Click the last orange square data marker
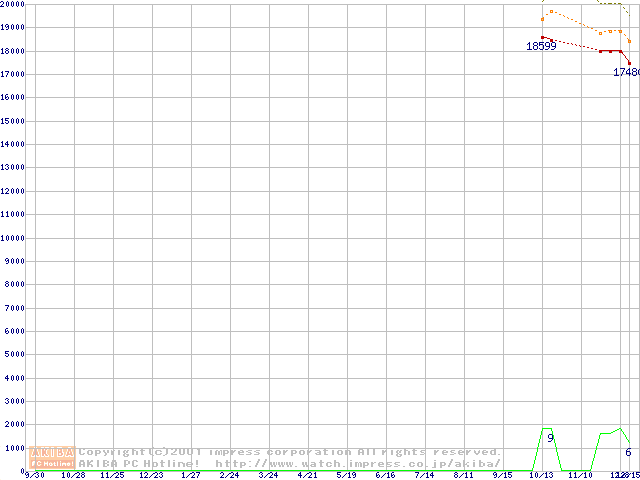The height and width of the screenshot is (480, 640). (x=629, y=42)
